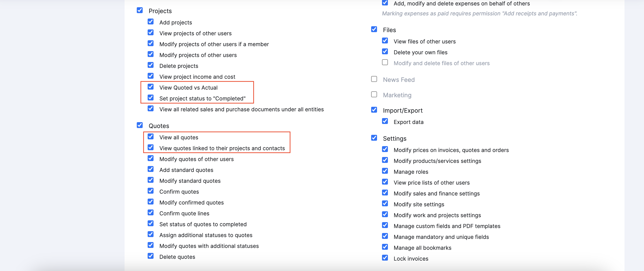The image size is (644, 271).
Task: Enable the Marketing permission
Action: coord(374,94)
